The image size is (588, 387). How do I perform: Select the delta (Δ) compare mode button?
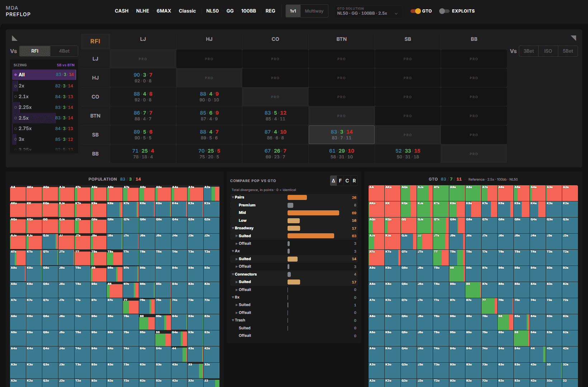click(x=333, y=181)
